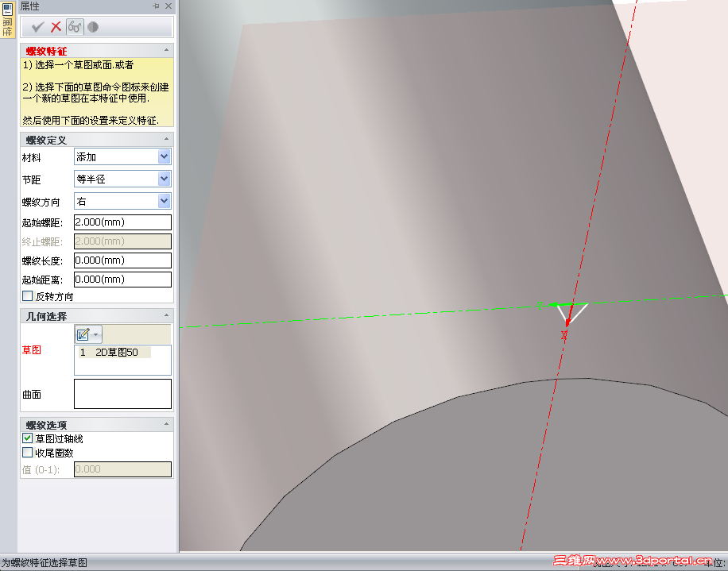Viewport: 728px width, 571px height.
Task: Close the 属性 panel
Action: tap(168, 6)
